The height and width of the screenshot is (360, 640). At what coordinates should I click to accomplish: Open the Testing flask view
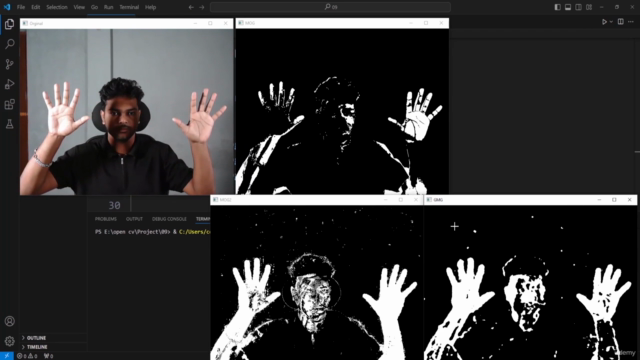tap(9, 124)
